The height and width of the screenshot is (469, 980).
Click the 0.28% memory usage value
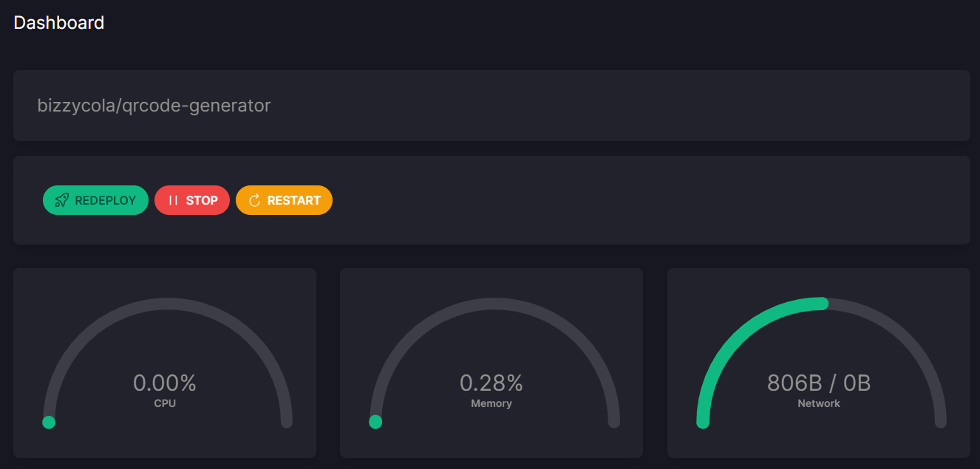click(x=491, y=383)
